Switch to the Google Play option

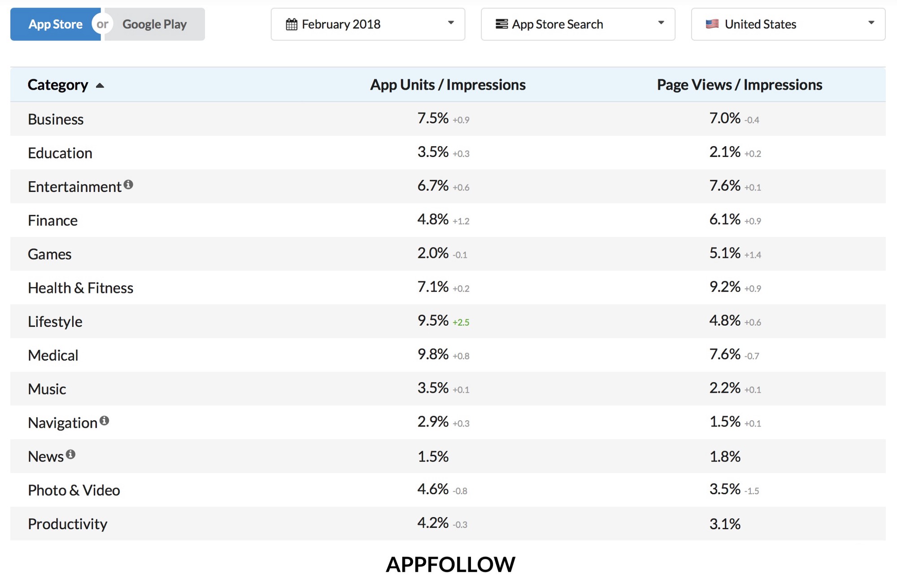tap(154, 24)
